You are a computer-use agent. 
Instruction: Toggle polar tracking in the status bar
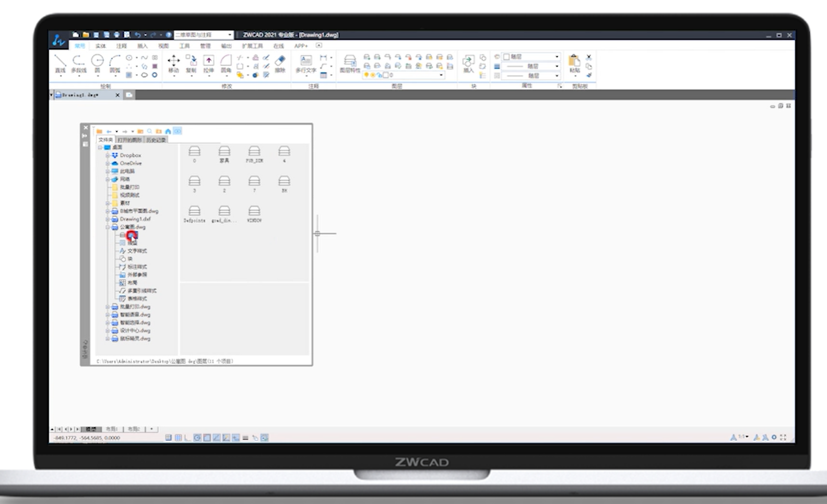197,438
